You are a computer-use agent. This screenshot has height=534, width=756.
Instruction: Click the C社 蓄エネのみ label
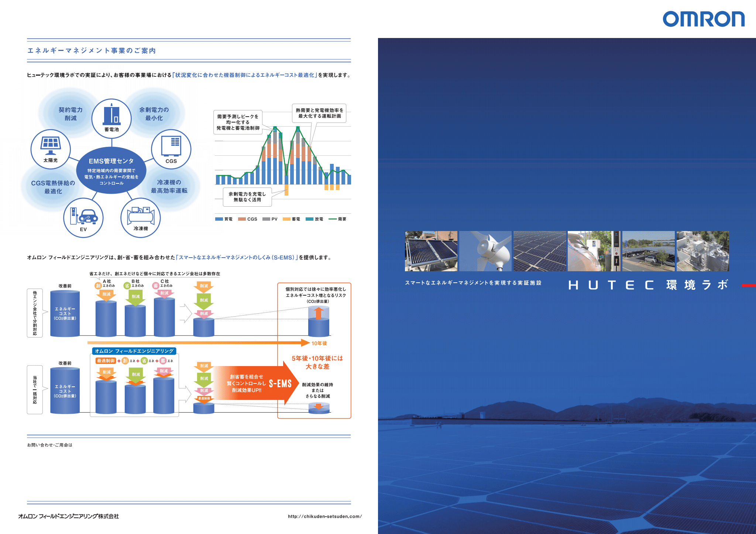tap(163, 283)
